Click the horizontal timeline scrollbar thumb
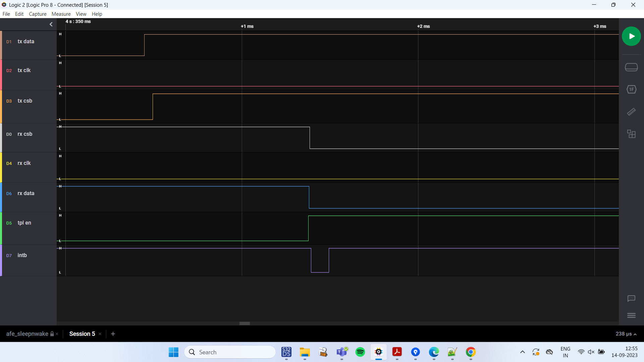This screenshot has height=362, width=644. [x=245, y=323]
